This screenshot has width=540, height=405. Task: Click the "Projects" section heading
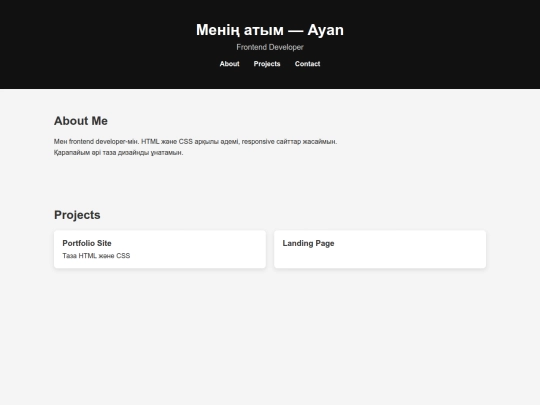(x=77, y=215)
